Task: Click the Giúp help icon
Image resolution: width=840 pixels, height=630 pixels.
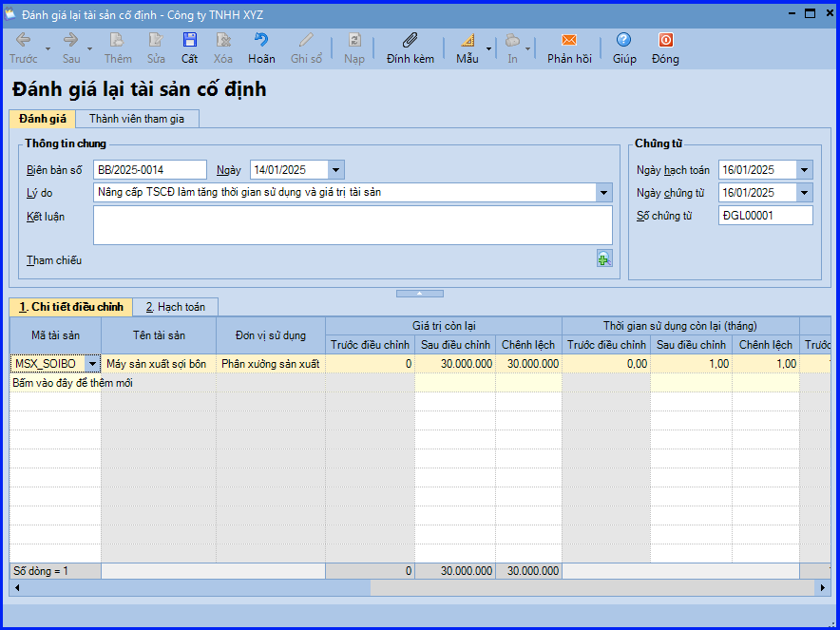Action: 624,48
